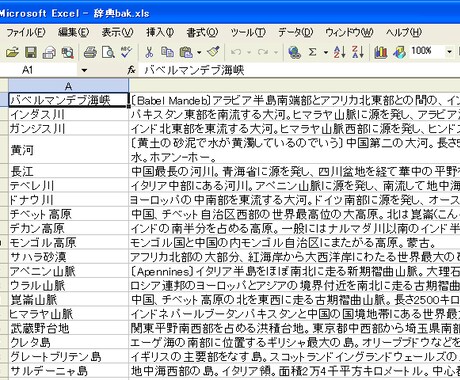The image size is (460, 380).
Task: Sort descending Z to A
Action: (x=358, y=52)
